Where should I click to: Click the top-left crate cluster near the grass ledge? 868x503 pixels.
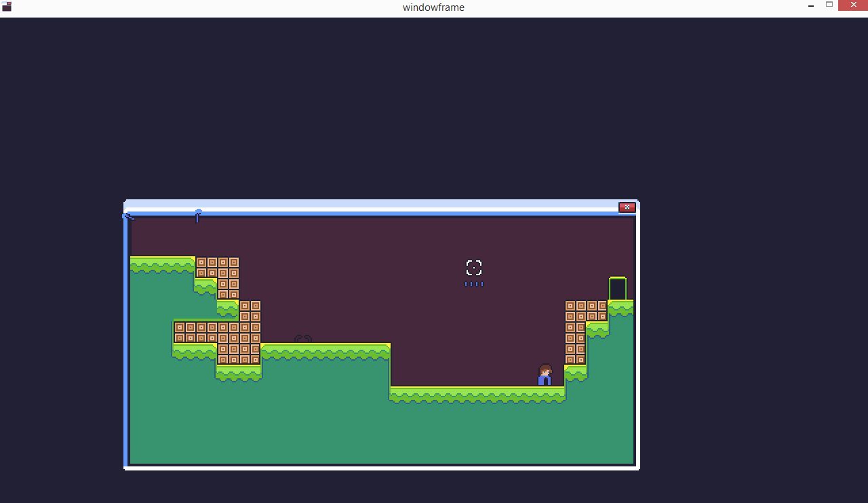[x=218, y=267]
